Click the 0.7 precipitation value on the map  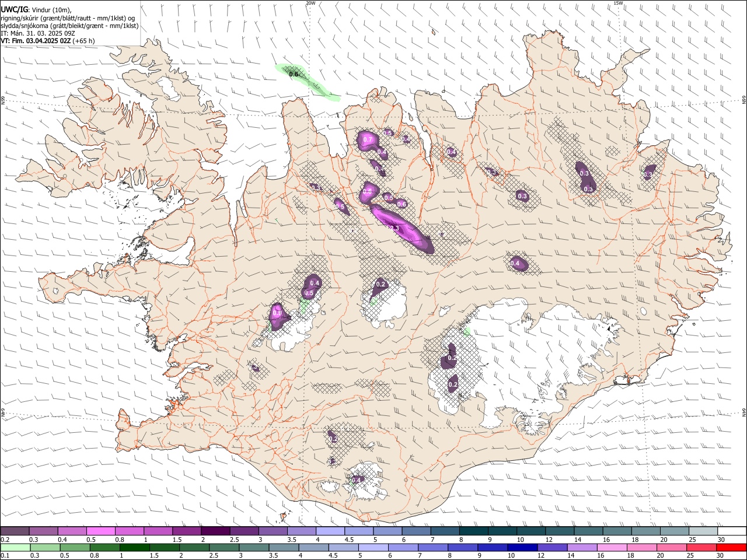(x=368, y=140)
